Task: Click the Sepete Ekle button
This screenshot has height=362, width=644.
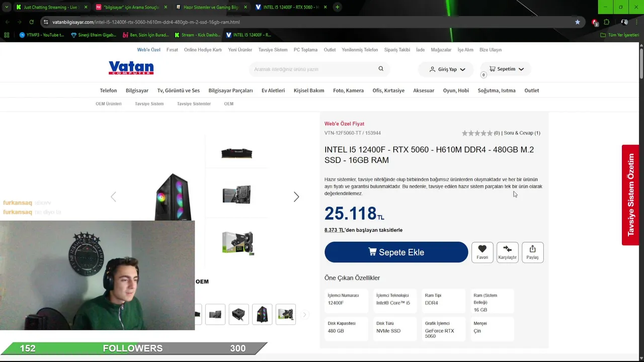Action: tap(396, 252)
